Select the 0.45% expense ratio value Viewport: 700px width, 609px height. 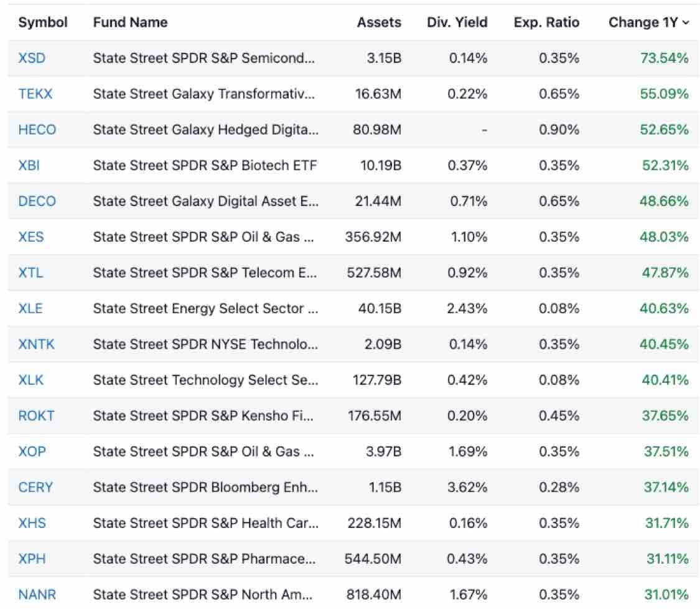pyautogui.click(x=559, y=415)
